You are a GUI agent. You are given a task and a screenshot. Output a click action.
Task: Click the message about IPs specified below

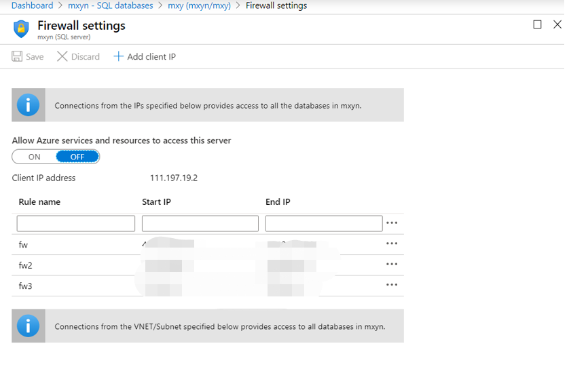pyautogui.click(x=208, y=106)
